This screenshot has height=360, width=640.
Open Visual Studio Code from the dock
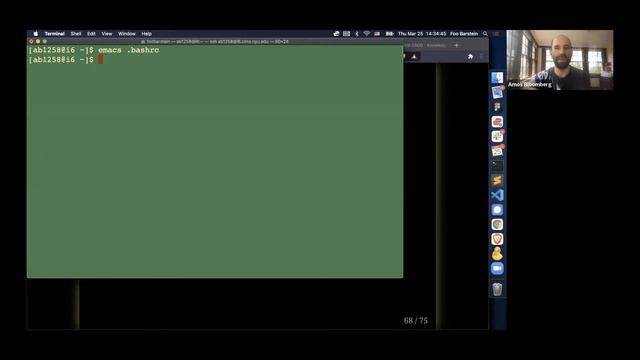(x=497, y=195)
